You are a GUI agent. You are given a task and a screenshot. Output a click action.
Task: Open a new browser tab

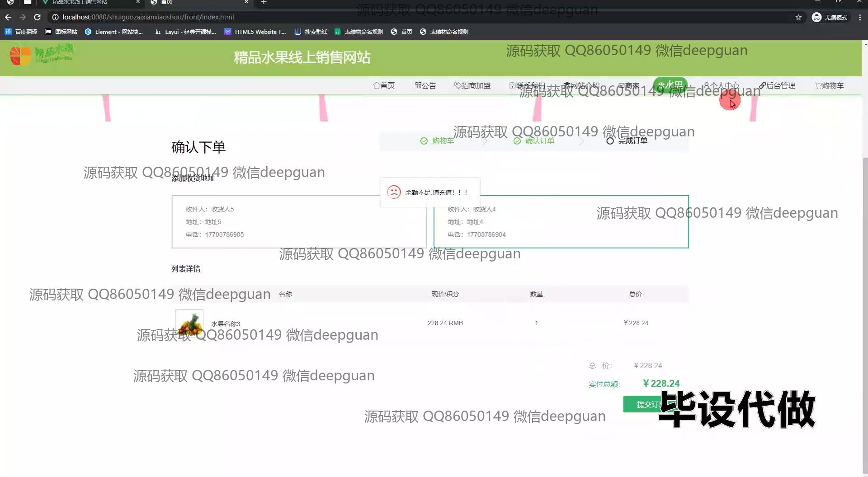[x=264, y=2]
